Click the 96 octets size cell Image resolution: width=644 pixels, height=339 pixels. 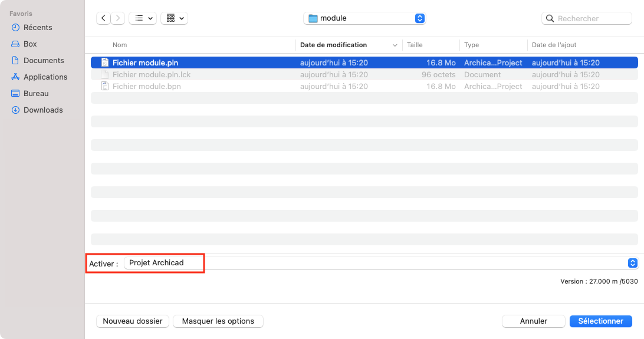438,74
